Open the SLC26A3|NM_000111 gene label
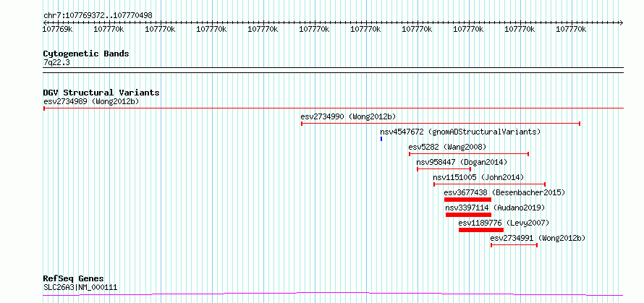The height and width of the screenshot is (303, 644). click(80, 287)
